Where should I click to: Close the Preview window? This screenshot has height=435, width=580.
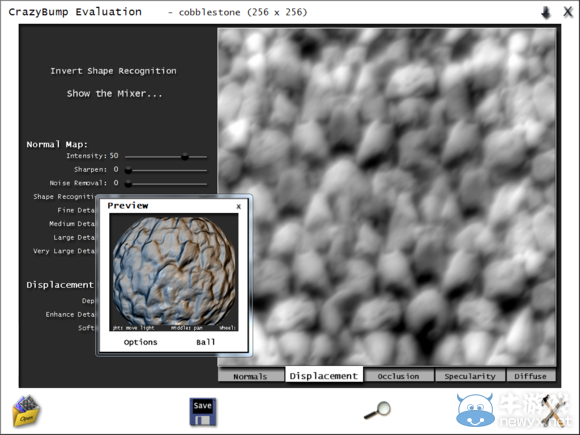click(239, 206)
